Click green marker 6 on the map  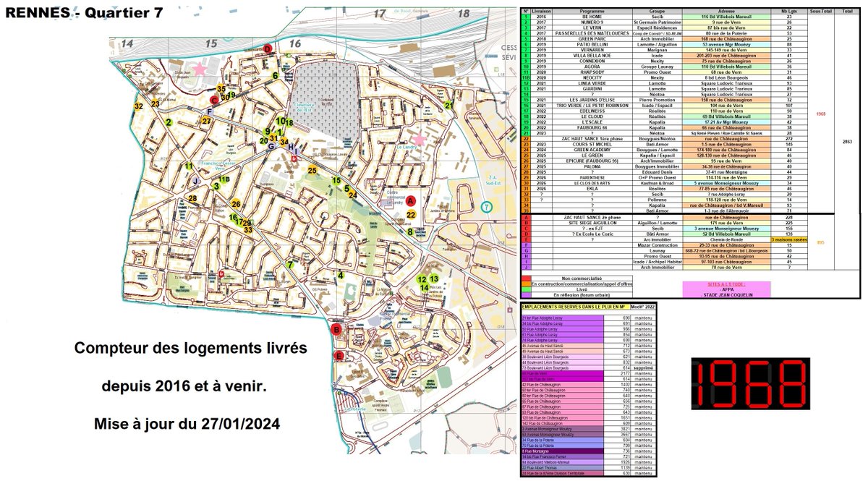(x=276, y=75)
